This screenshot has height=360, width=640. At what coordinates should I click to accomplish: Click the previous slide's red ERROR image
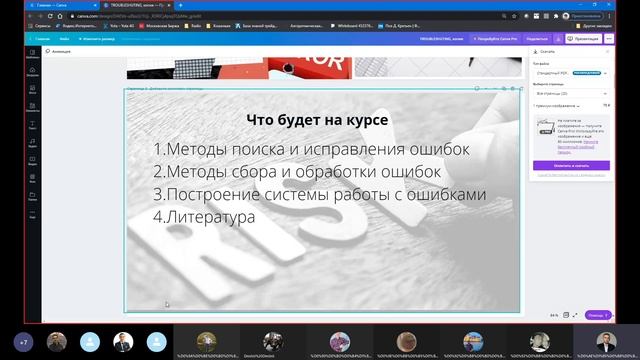(309, 68)
